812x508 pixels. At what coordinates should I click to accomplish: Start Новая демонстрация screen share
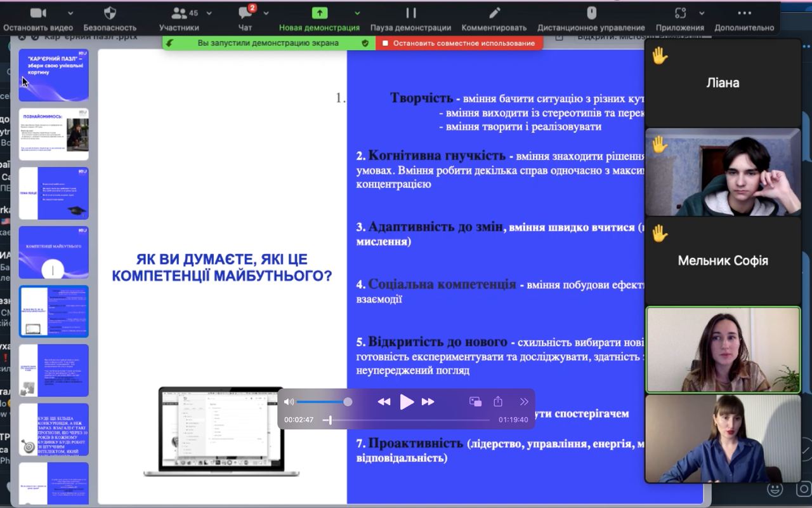tap(319, 13)
